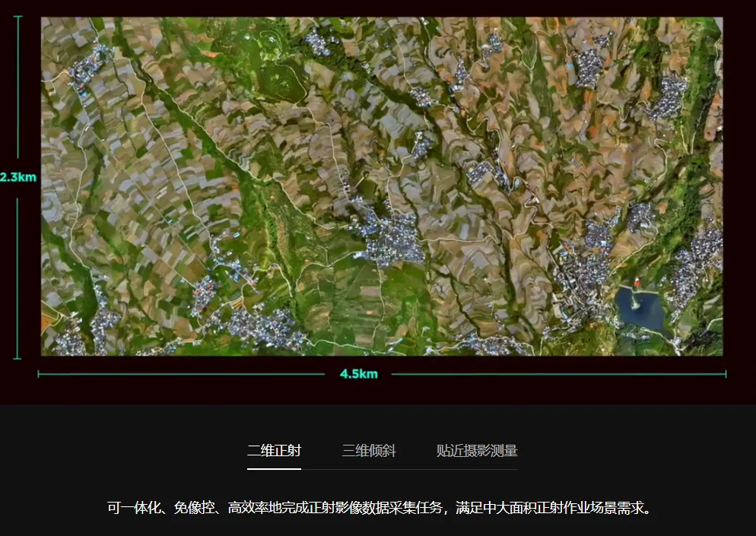Viewport: 756px width, 536px height.
Task: Click the orthophoto aerial map image
Action: click(382, 186)
